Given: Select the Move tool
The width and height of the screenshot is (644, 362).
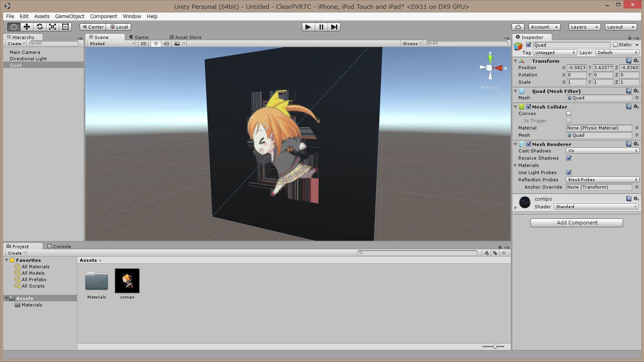Looking at the screenshot, I should (27, 27).
